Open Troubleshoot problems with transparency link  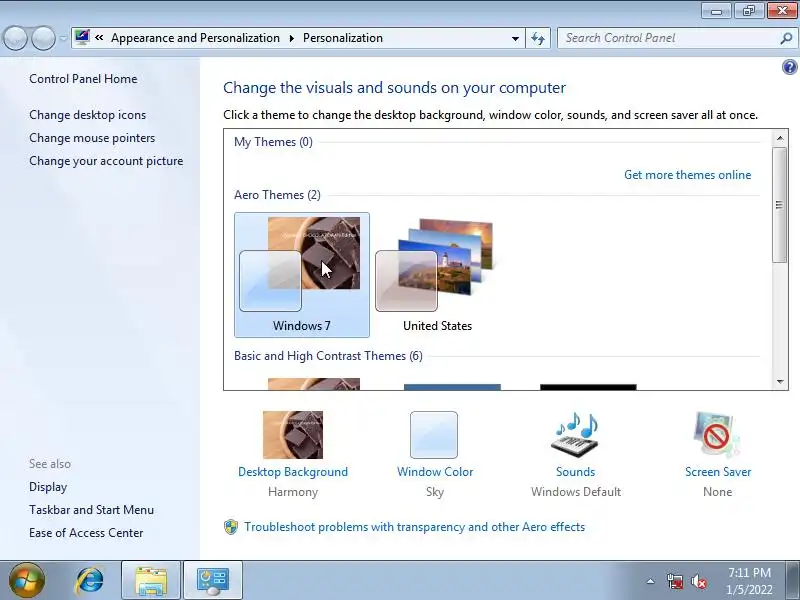414,527
